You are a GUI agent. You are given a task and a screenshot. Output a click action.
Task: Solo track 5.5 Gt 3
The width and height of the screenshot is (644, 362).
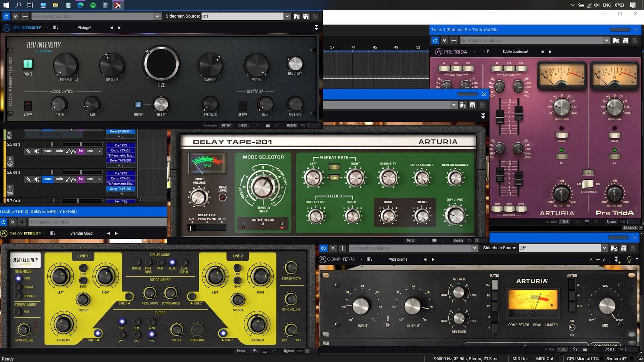coord(60,151)
